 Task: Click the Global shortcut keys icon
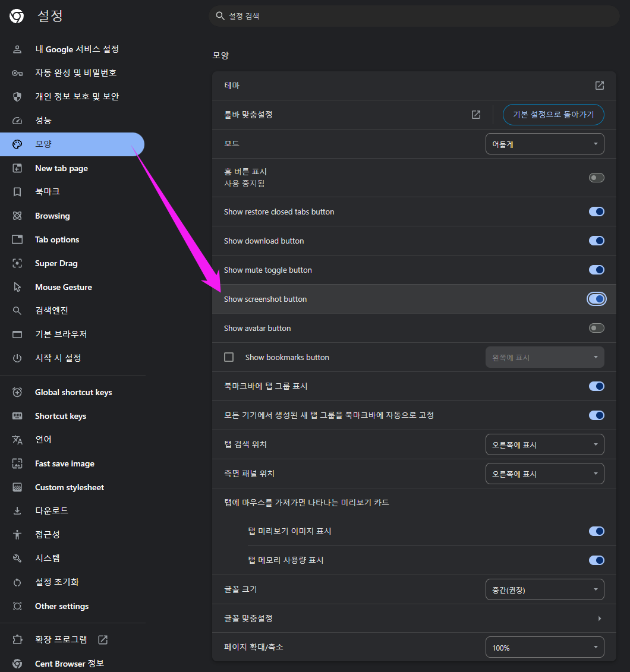pyautogui.click(x=17, y=392)
